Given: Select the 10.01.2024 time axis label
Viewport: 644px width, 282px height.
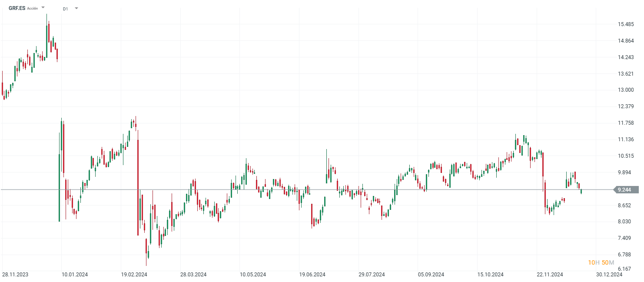Looking at the screenshot, I should pos(75,275).
